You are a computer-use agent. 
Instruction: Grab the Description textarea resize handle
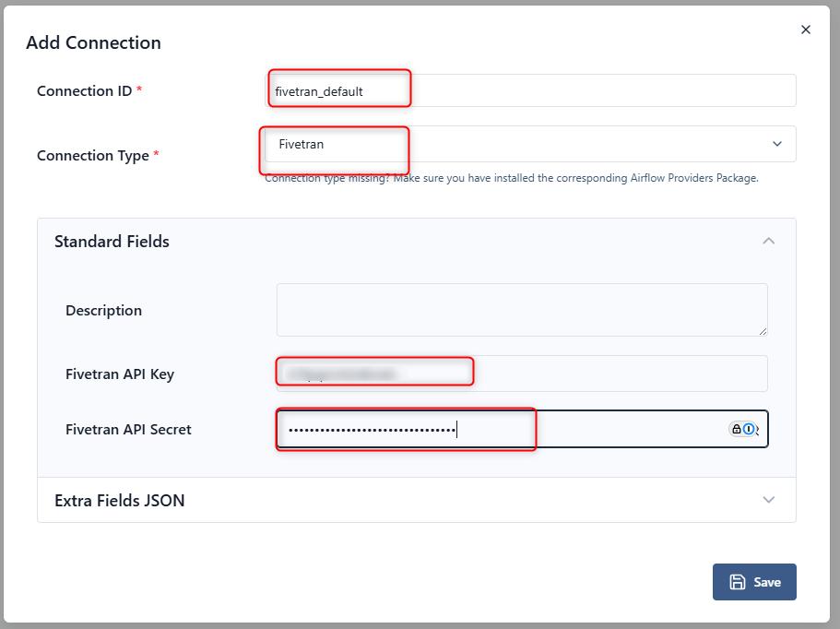[x=763, y=330]
